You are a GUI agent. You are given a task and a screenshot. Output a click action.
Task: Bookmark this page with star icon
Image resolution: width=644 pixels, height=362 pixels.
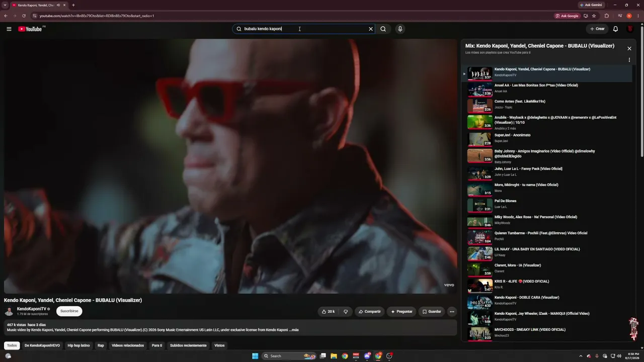coord(594,16)
